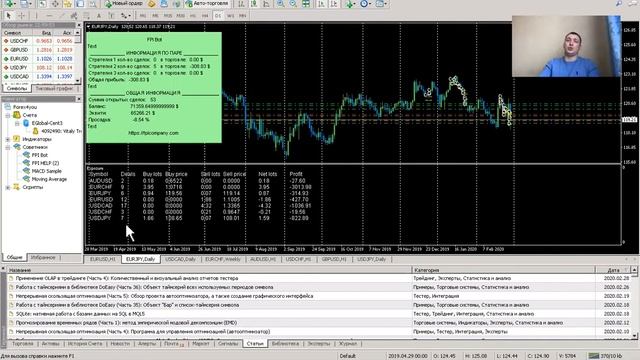This screenshot has width=640, height=360.
Task: Switch timeframe to MN
Action: 243,16
